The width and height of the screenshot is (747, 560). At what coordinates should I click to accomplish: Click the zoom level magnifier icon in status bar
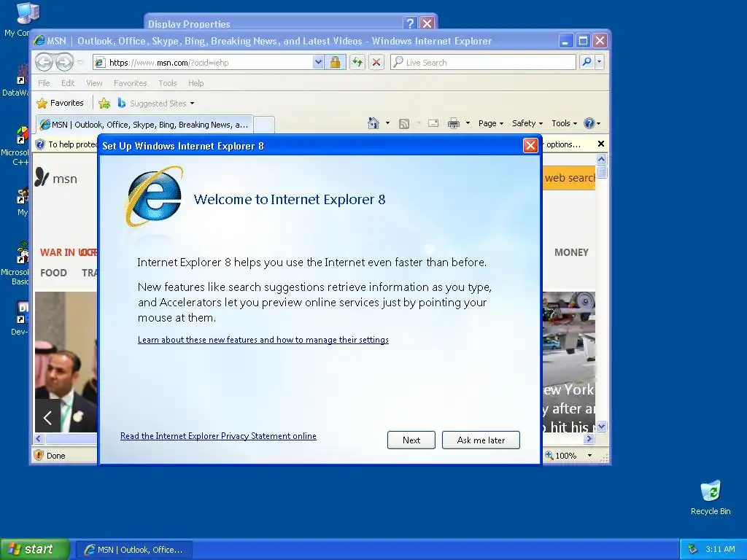tap(549, 455)
